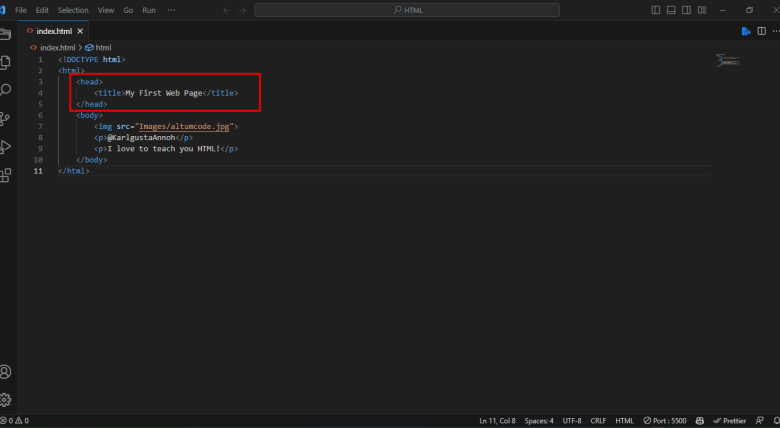This screenshot has width=780, height=428.
Task: Change end of line sequence CRLF
Action: 598,421
